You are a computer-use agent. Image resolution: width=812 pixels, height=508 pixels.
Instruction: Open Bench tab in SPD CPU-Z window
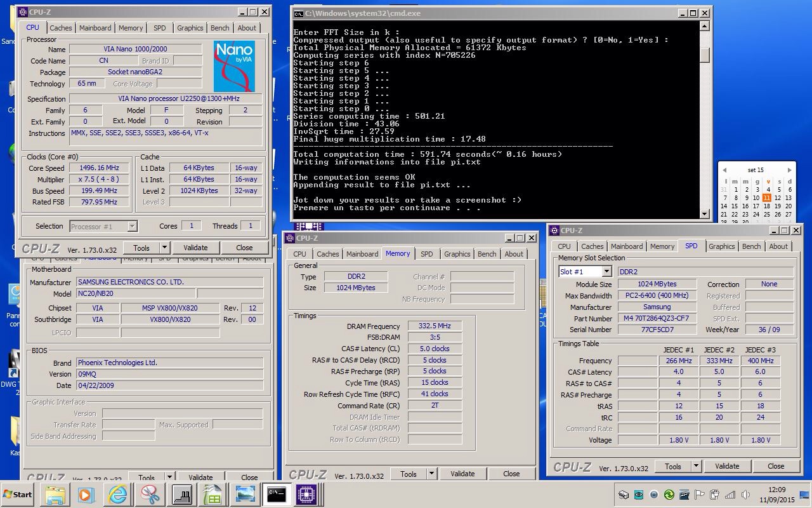click(x=752, y=246)
